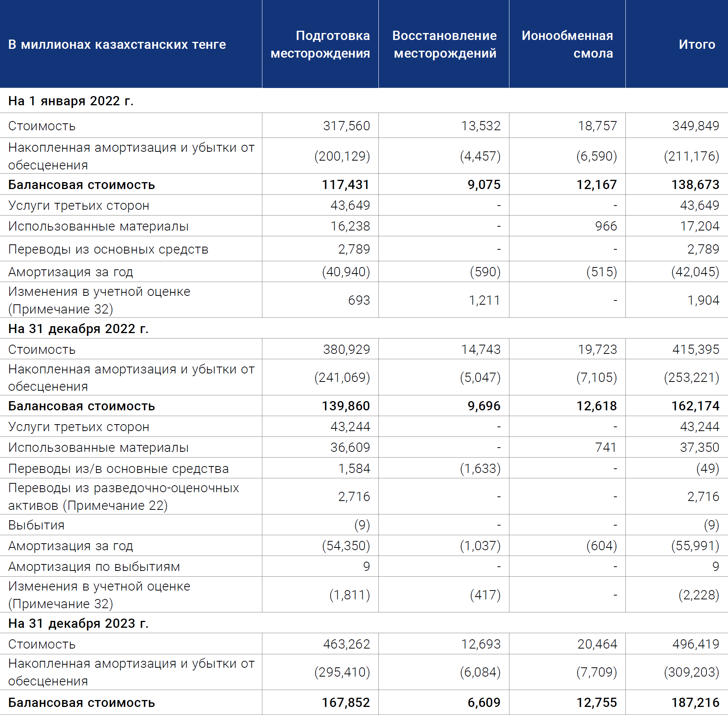Click the total 37,350
This screenshot has width=728, height=715.
pos(700,448)
